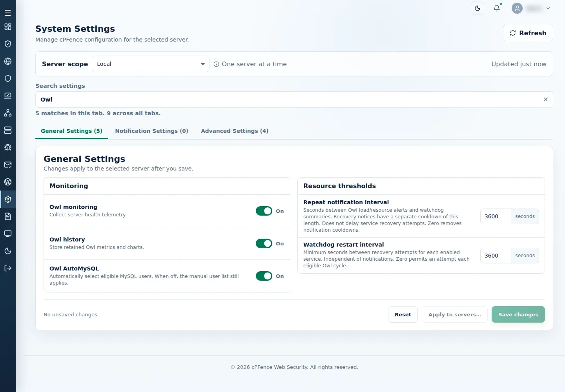Viewport: 565px width, 392px height.
Task: Select the General Settings (5) tab
Action: (71, 131)
